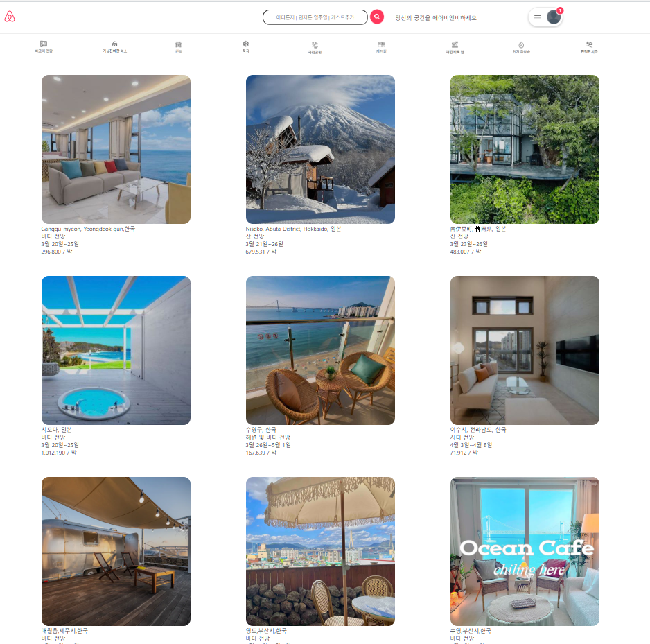Click the Airbnb logo icon
The height and width of the screenshot is (644, 650).
click(x=10, y=17)
